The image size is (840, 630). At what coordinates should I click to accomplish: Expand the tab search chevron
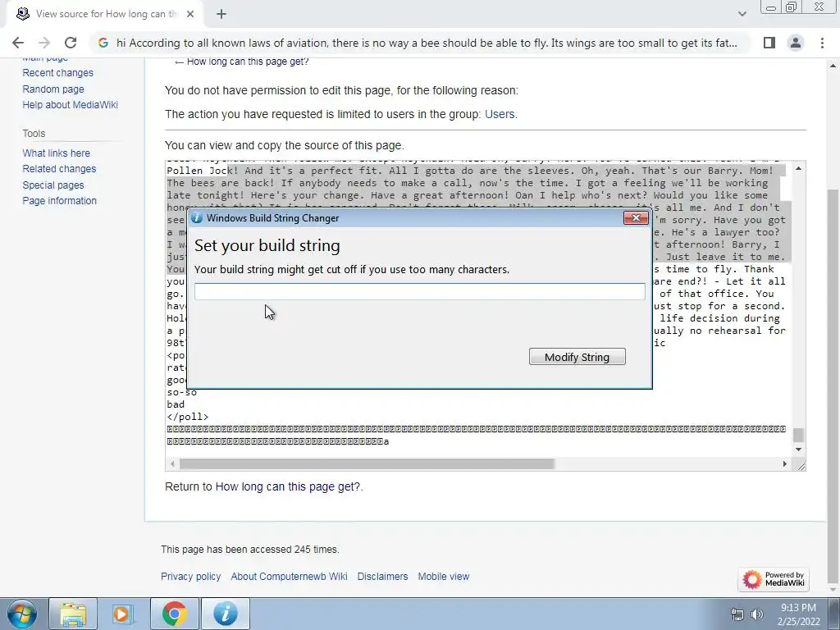[x=742, y=15]
